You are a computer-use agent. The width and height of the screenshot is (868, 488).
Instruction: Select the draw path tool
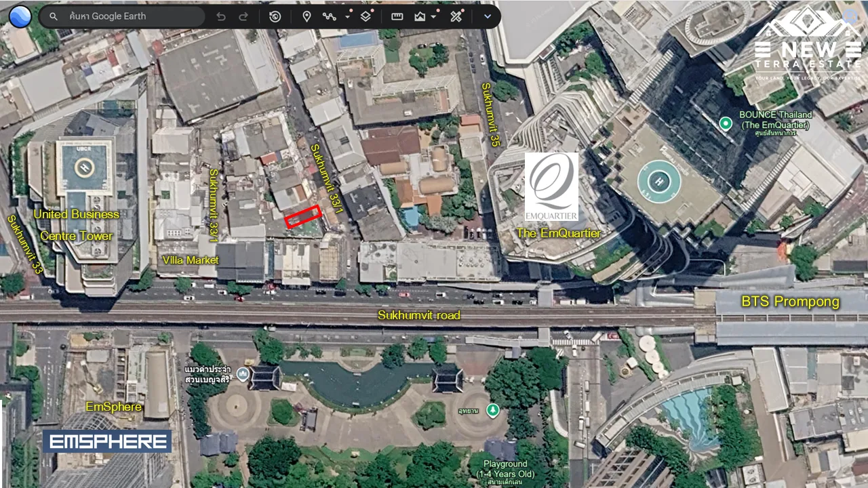(x=330, y=16)
